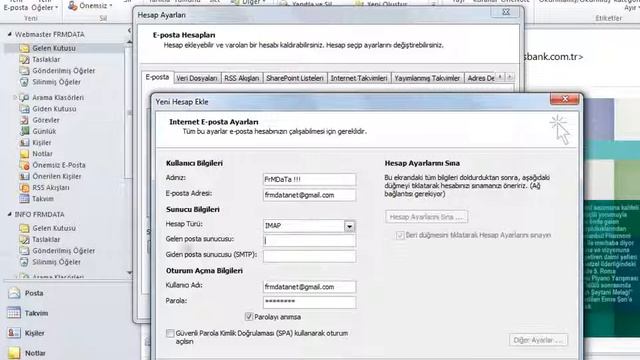The width and height of the screenshot is (640, 360).
Task: Close the Yeni Hesap Ekle dialog
Action: pos(565,99)
